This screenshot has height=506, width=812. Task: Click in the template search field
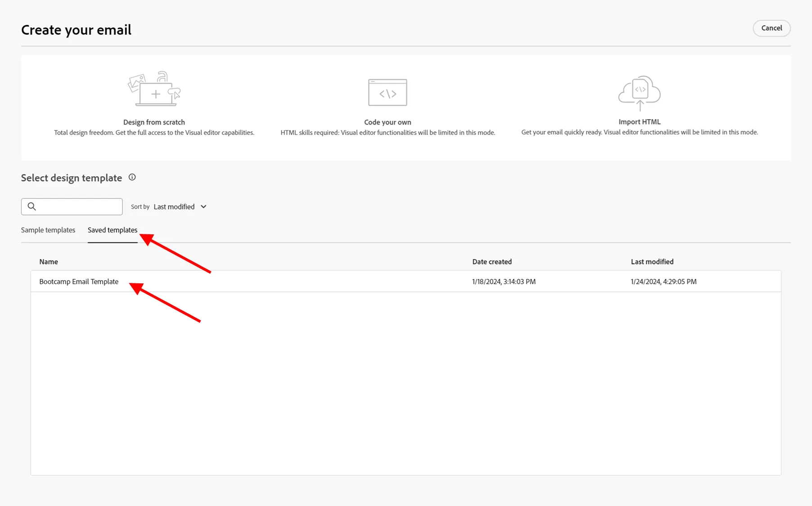[72, 206]
